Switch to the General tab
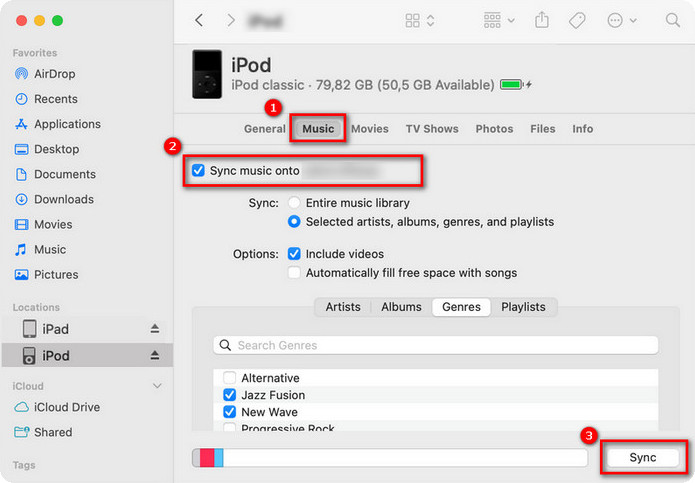695x483 pixels. point(265,129)
